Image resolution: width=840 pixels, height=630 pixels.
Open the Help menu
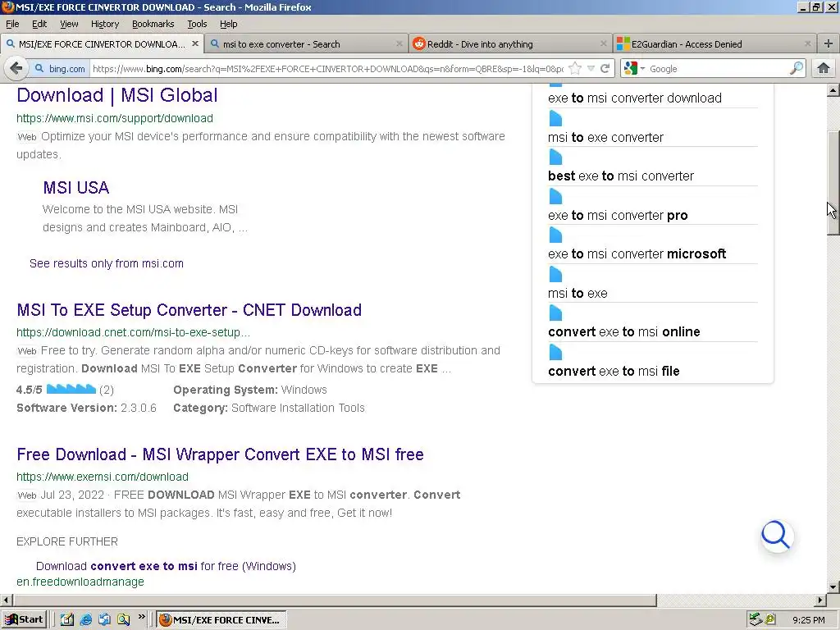229,24
